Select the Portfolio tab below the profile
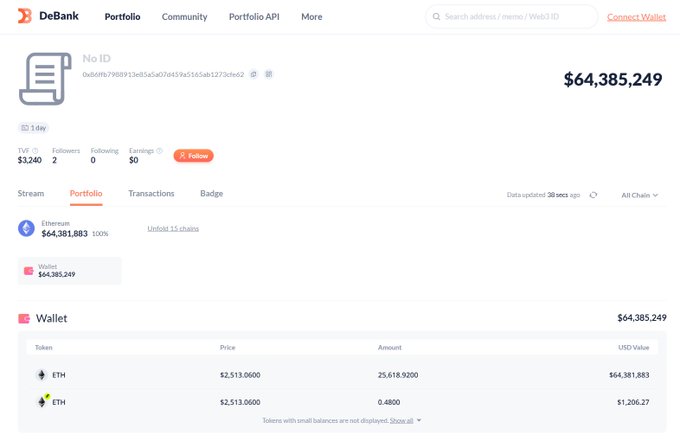The image size is (680, 448). (x=86, y=193)
